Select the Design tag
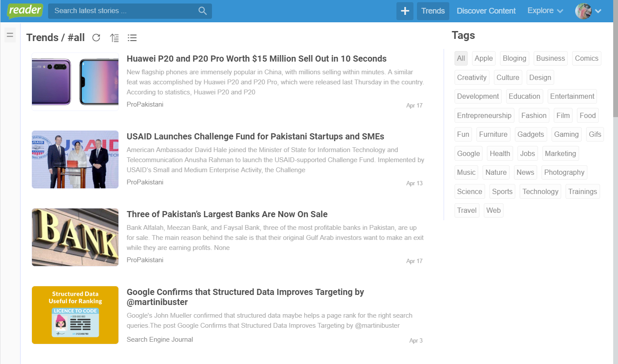The image size is (618, 364). (540, 77)
